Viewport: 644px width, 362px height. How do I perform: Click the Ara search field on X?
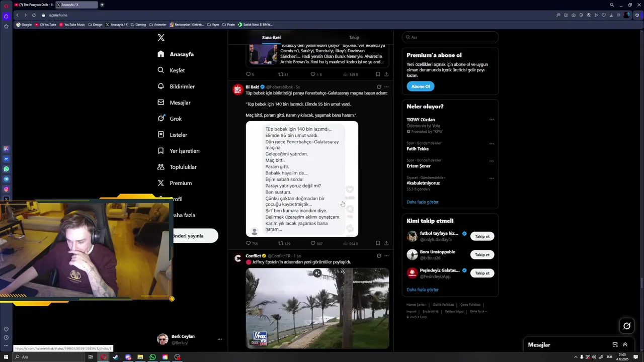450,37
